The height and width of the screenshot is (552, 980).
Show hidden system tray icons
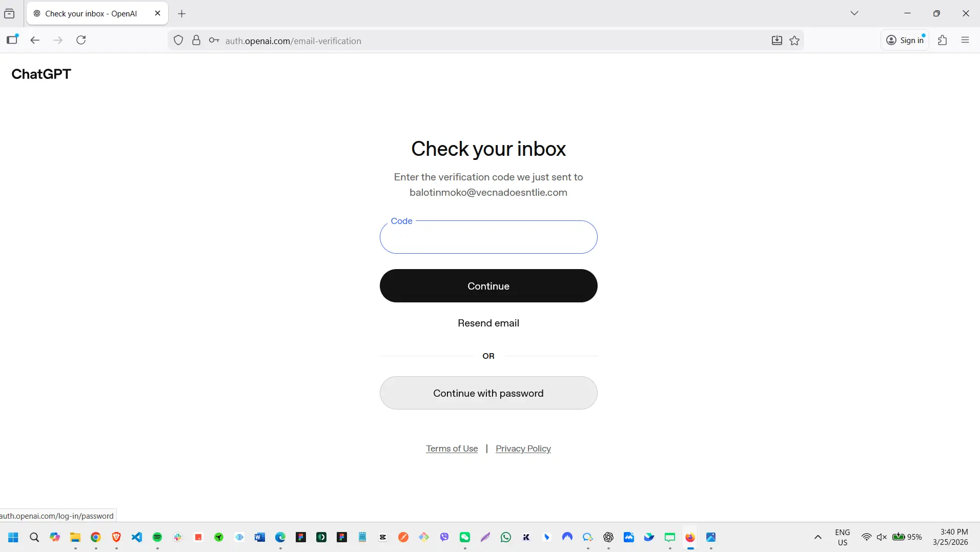(818, 537)
